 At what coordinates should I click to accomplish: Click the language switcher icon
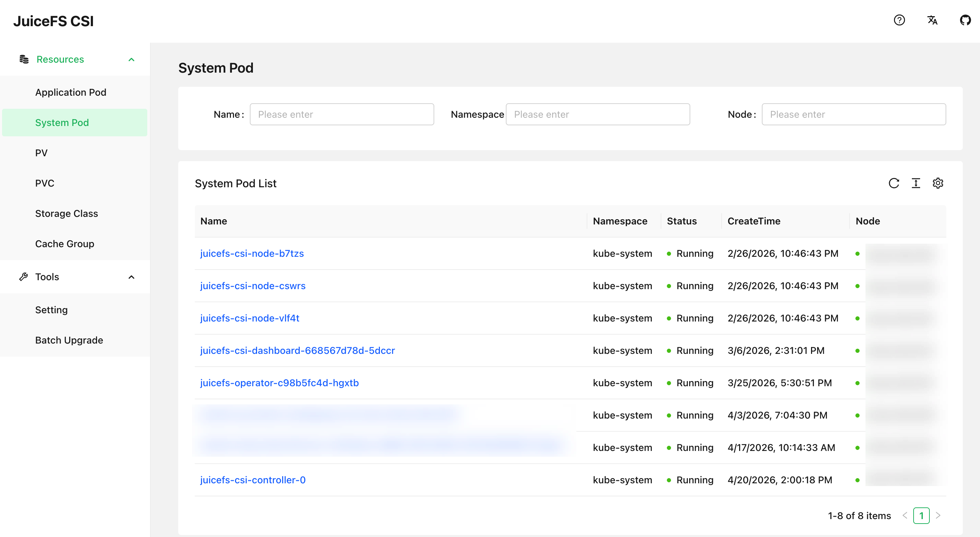[x=933, y=20]
